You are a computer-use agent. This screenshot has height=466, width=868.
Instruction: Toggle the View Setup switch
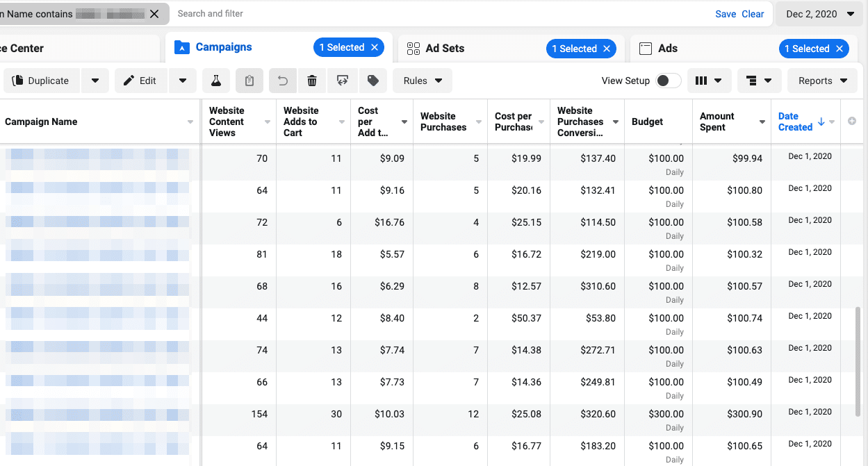click(x=668, y=81)
